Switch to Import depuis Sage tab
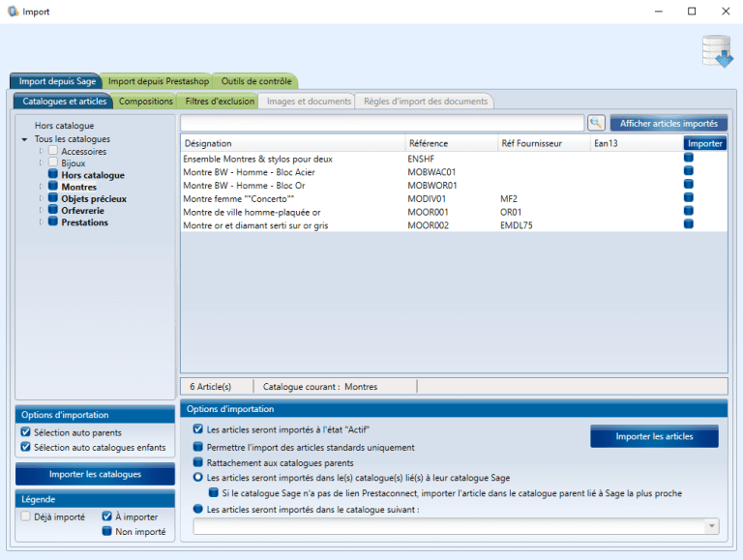This screenshot has height=560, width=743. pyautogui.click(x=57, y=81)
